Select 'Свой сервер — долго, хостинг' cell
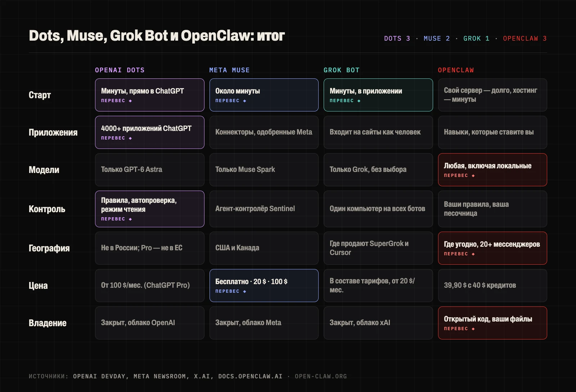The height and width of the screenshot is (392, 576). point(492,95)
